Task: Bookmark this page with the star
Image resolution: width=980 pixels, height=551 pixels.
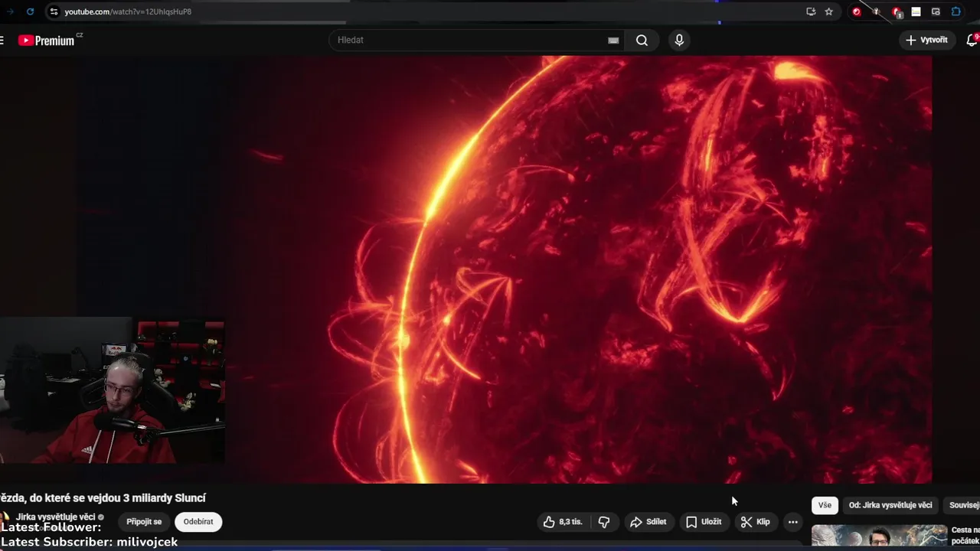Action: coord(828,11)
